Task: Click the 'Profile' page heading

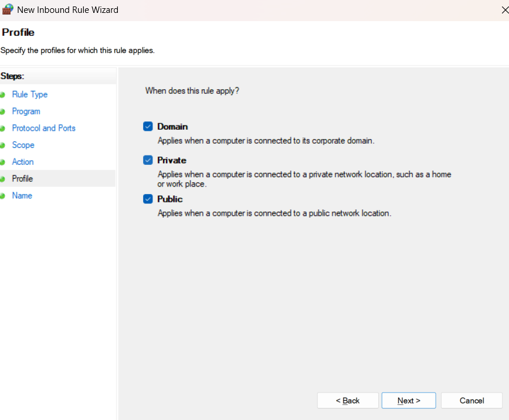Action: point(18,32)
